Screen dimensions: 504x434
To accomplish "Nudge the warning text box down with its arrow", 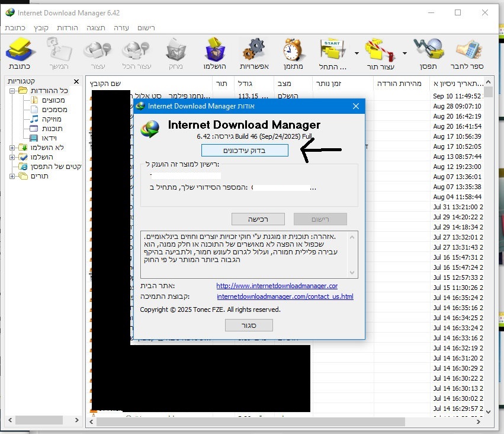I will click(x=352, y=273).
